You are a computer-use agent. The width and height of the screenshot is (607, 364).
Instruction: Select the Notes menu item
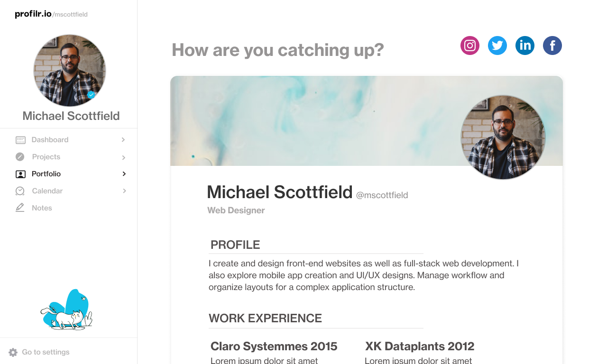pos(42,208)
